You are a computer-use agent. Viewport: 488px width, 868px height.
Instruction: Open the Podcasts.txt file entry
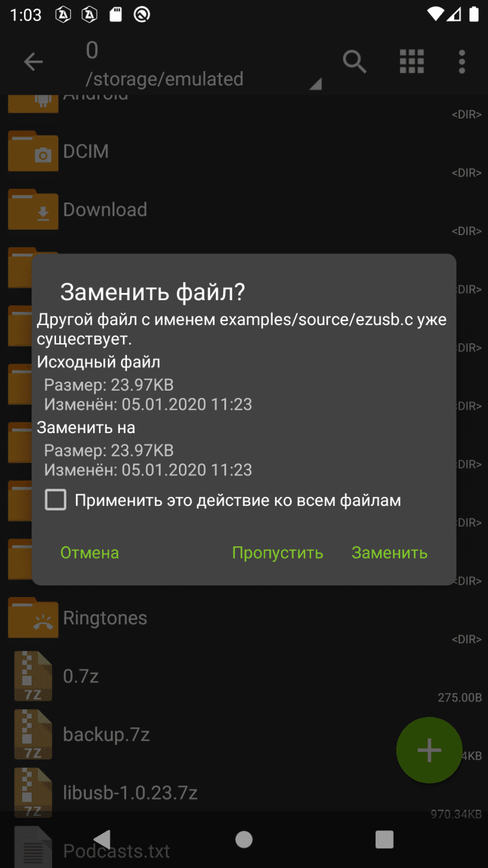(244, 847)
